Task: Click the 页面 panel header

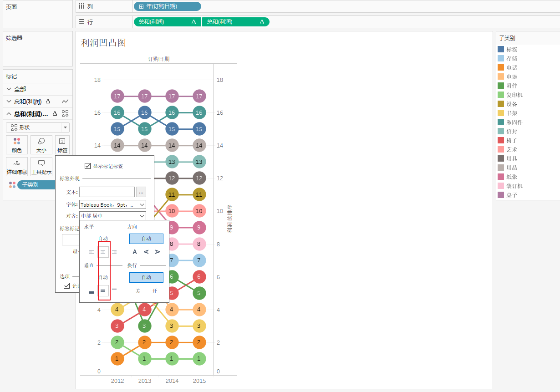Action: 11,7
